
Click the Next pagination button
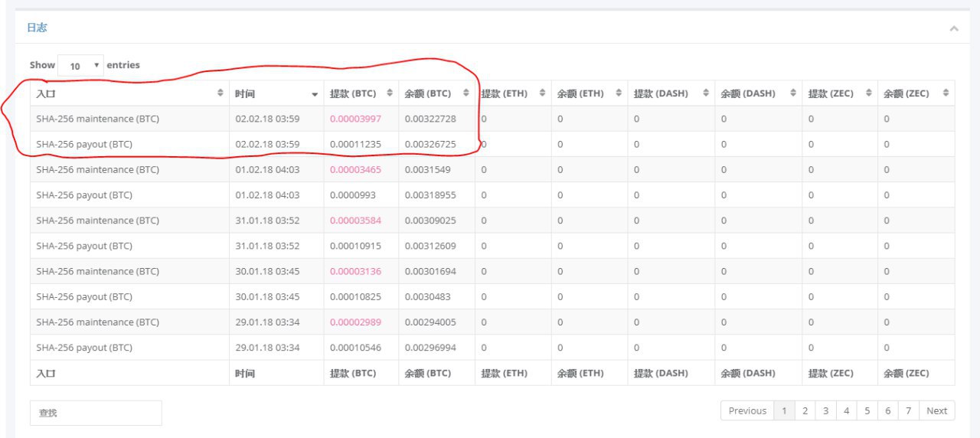(936, 411)
